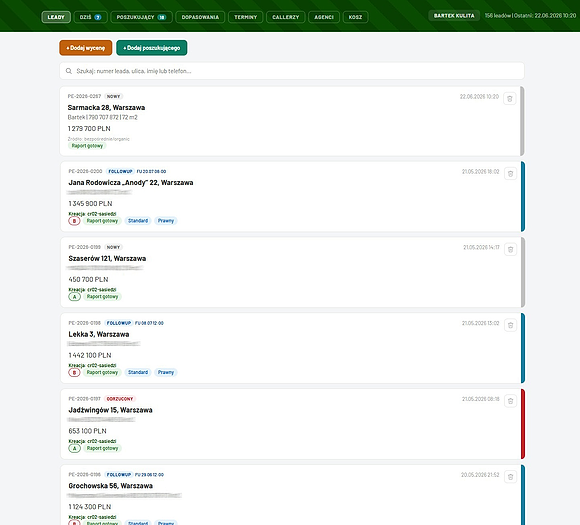
Task: Click the trash icon for Lekka 3 lead
Action: 510,325
